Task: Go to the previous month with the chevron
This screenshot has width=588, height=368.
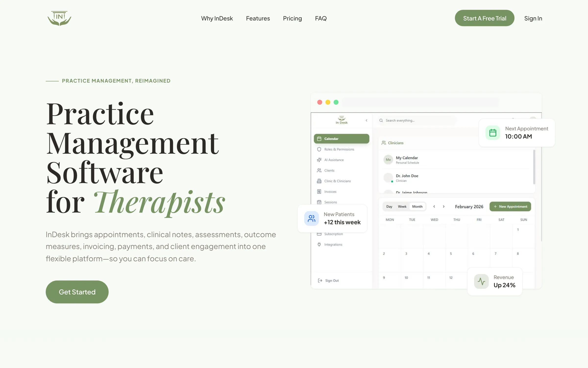Action: pos(434,207)
